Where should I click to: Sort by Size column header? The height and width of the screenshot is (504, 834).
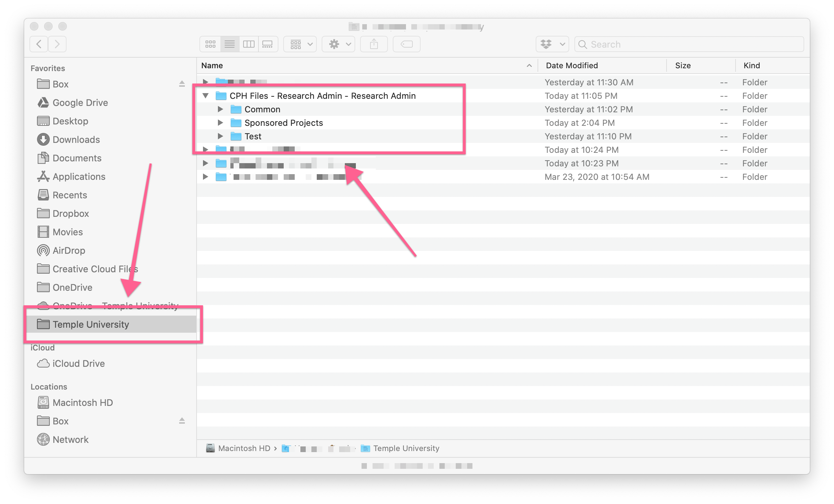click(x=701, y=65)
